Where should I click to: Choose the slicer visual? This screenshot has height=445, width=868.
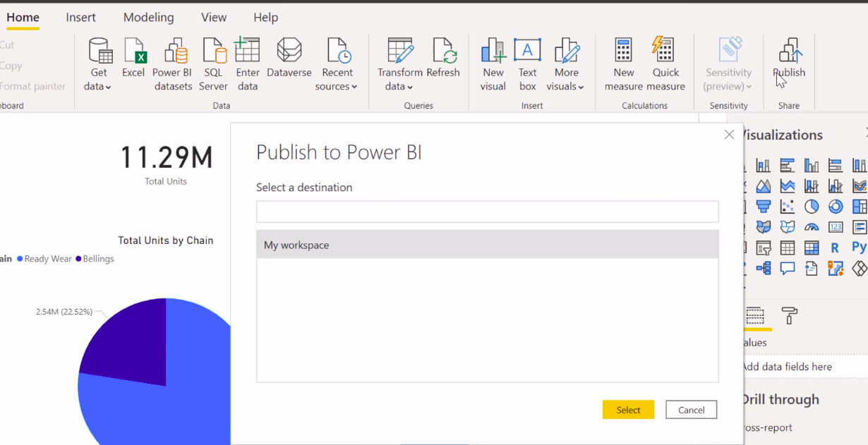pyautogui.click(x=764, y=248)
